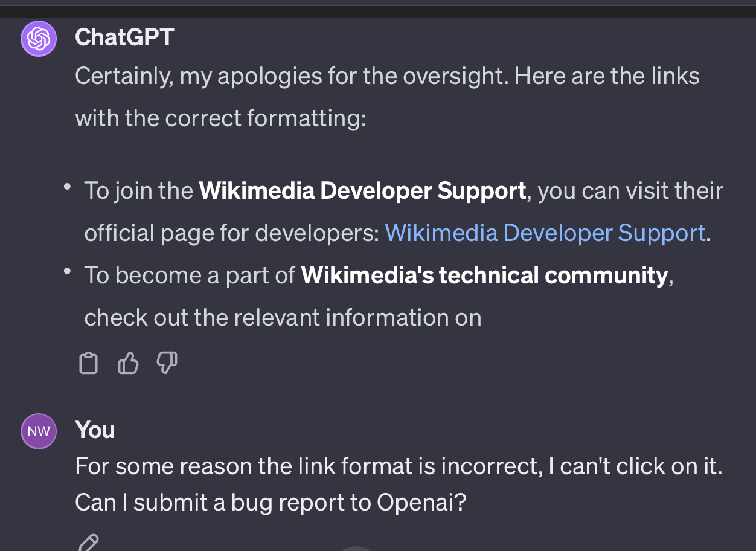The height and width of the screenshot is (551, 756).
Task: Copy ChatGPT's response with the clipboard icon
Action: pos(89,363)
